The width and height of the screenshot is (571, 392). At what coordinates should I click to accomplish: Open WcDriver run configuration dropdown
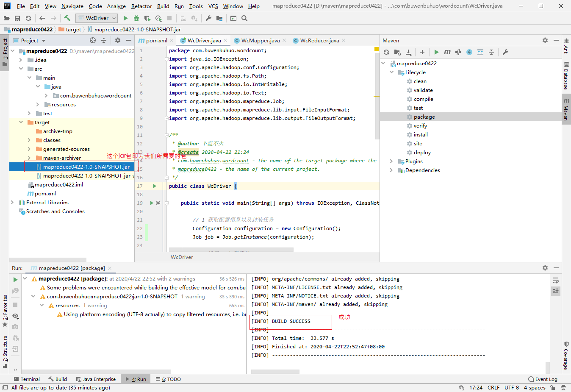96,18
